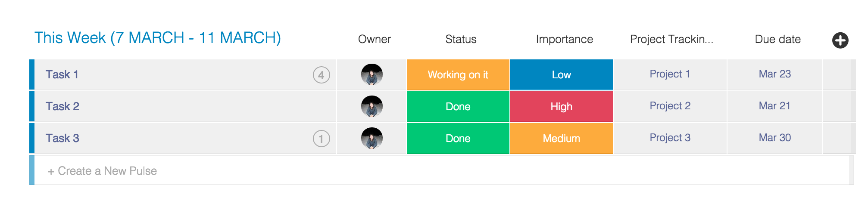Add a new column with plus icon
This screenshot has width=868, height=204.
click(x=840, y=40)
